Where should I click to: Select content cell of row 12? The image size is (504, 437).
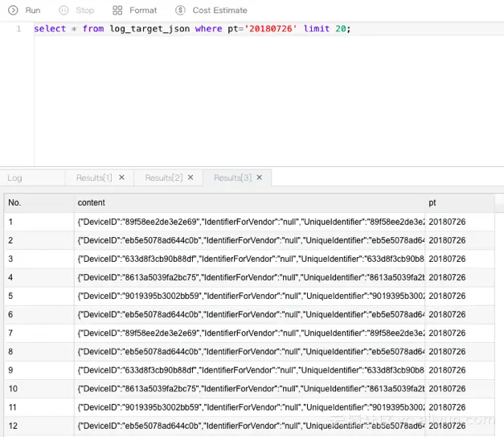(x=249, y=426)
